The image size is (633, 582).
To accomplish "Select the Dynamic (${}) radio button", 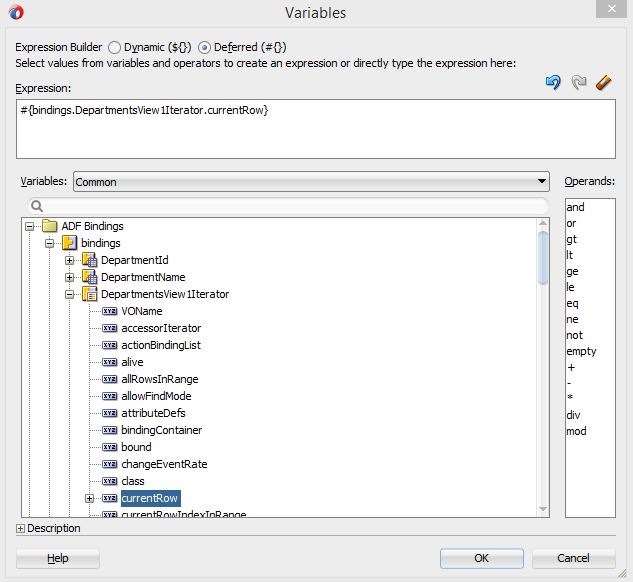I will (x=115, y=47).
